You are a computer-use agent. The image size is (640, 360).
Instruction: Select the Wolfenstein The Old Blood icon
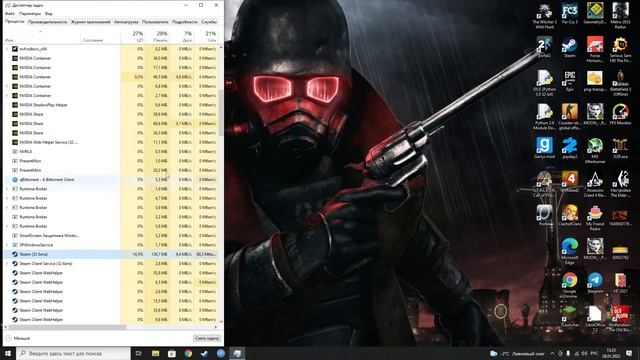[x=620, y=318]
